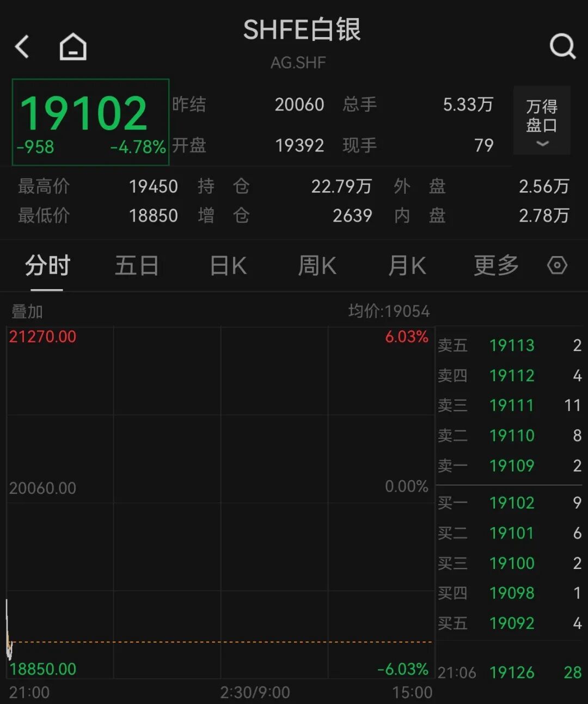Viewport: 588px width, 704px height.
Task: Select the 买四 19098 order row
Action: 510,593
